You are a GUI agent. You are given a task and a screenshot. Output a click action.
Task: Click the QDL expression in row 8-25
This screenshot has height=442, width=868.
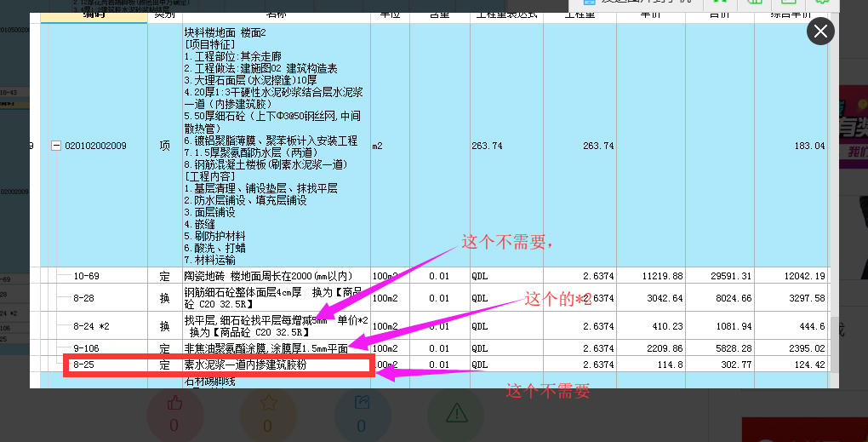[x=479, y=365]
